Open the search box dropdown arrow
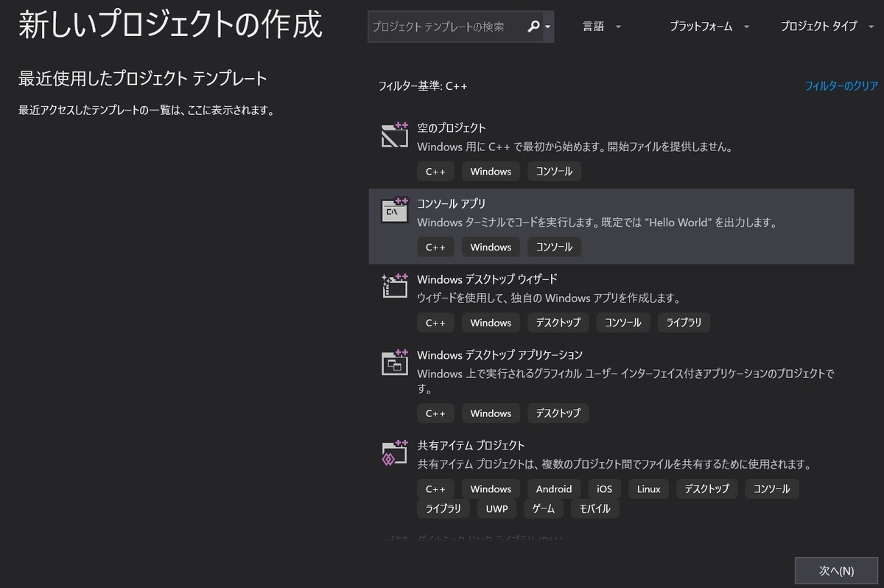 [x=547, y=27]
